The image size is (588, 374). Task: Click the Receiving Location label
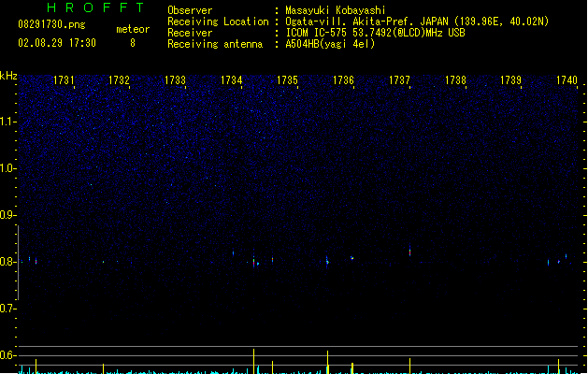218,22
